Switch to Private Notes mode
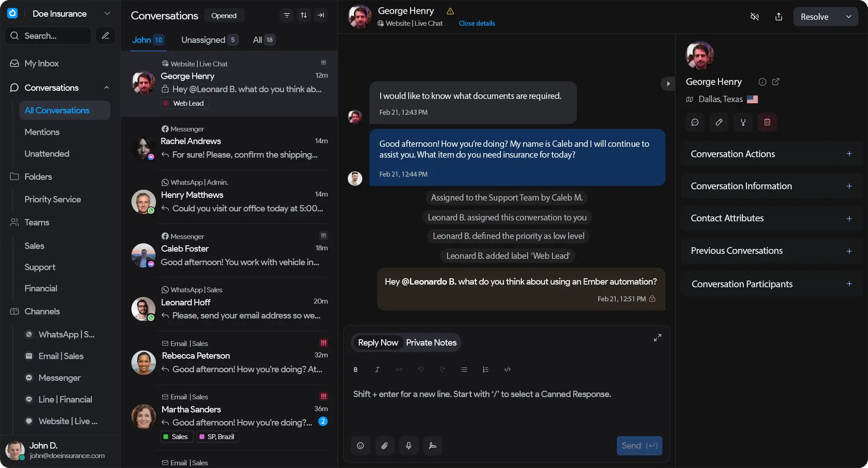 pyautogui.click(x=431, y=342)
